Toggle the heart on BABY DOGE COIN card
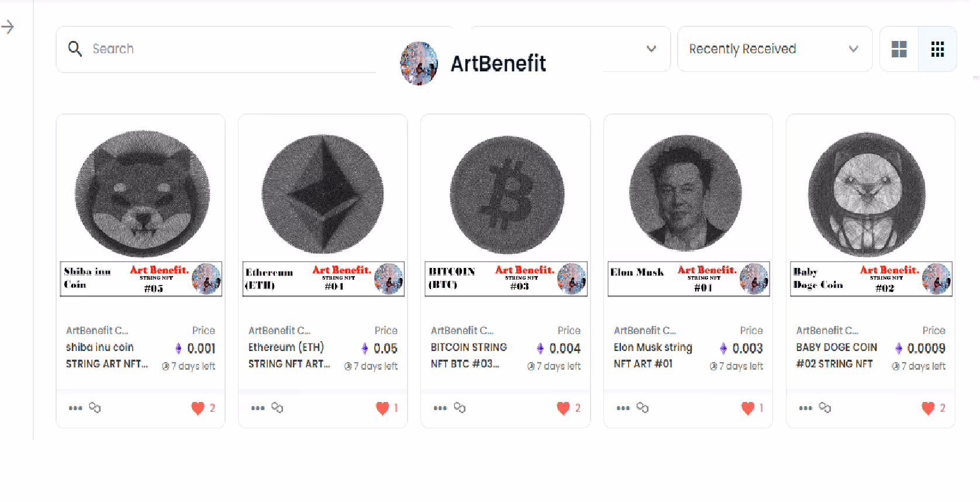This screenshot has height=502, width=980. 927,408
